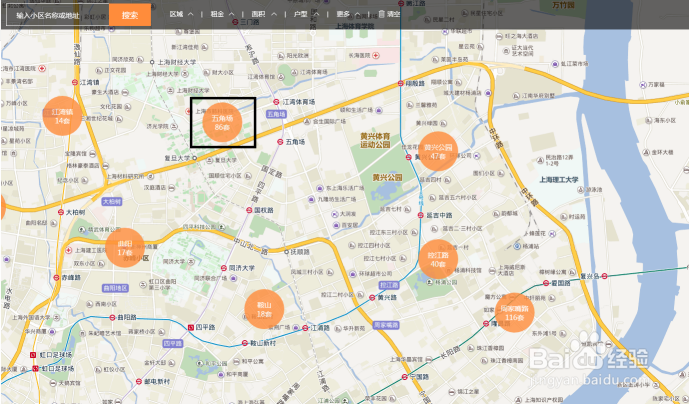
Task: Click the 延吉中路 metro station icon
Action: [x=421, y=215]
